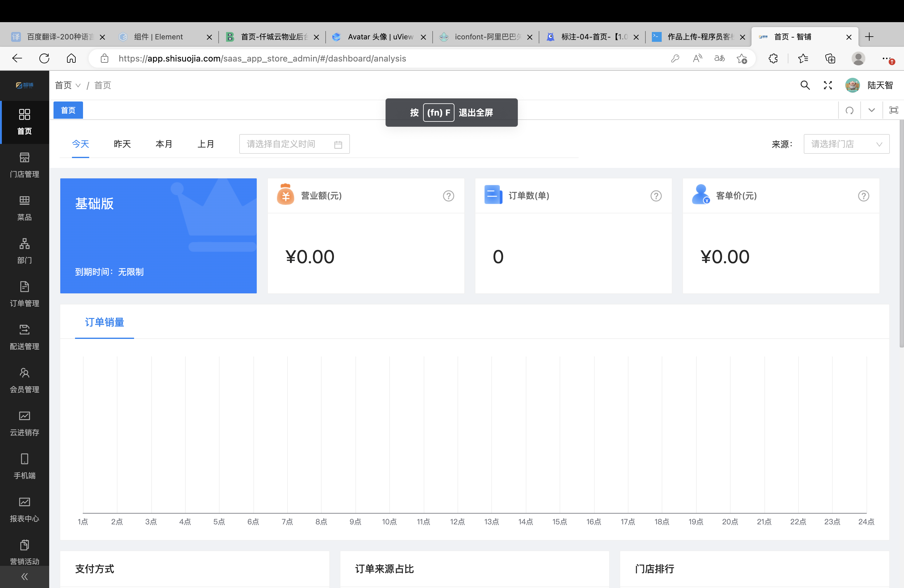Viewport: 904px width, 588px height.
Task: Show help for 营业额(元) card
Action: (x=448, y=196)
